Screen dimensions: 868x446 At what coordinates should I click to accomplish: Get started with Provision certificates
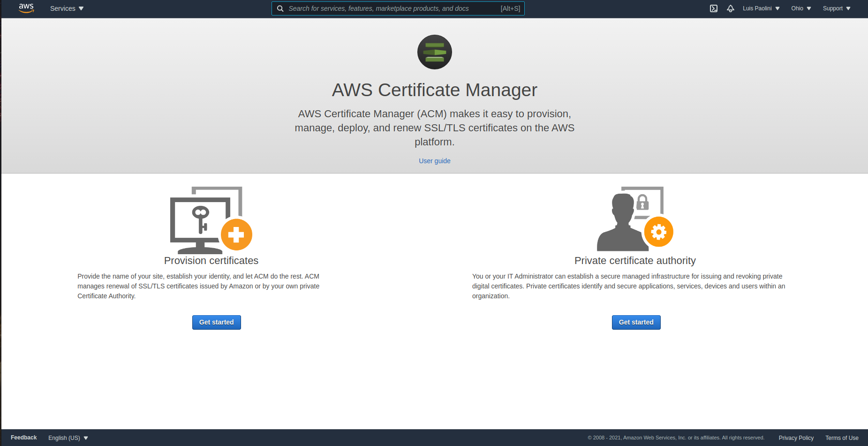click(x=217, y=322)
